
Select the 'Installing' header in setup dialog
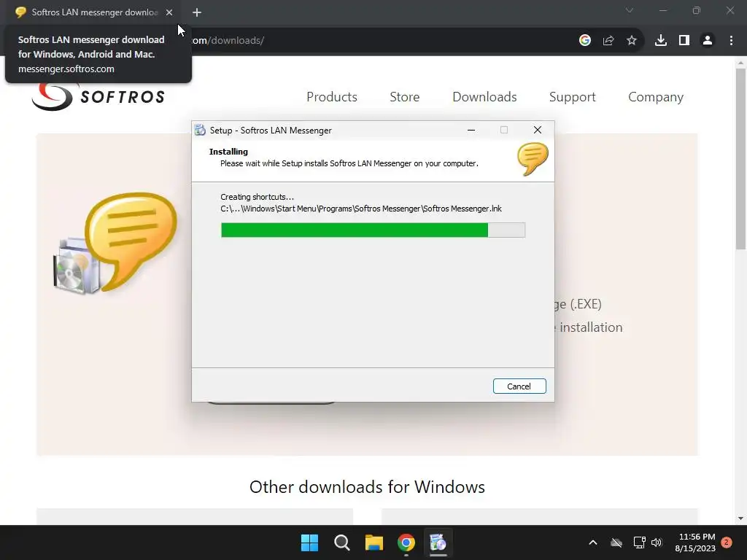click(228, 152)
